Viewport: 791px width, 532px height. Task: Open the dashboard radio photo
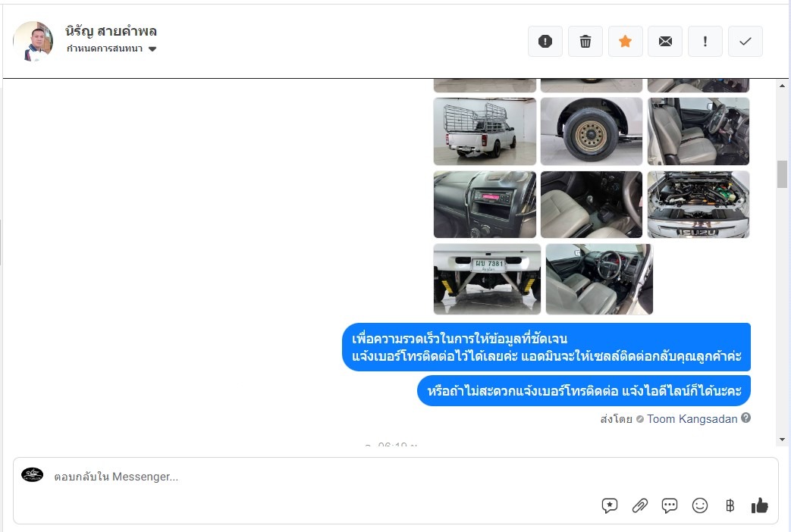pyautogui.click(x=485, y=204)
